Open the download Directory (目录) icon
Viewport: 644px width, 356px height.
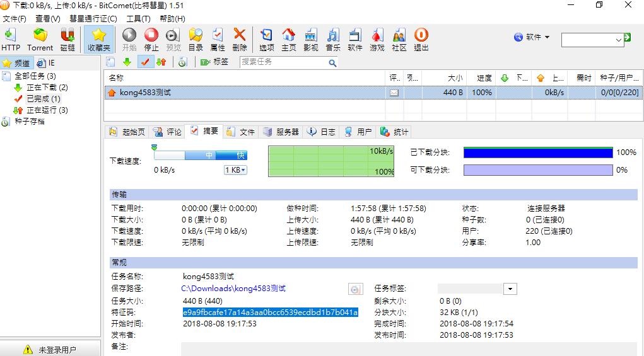(196, 40)
